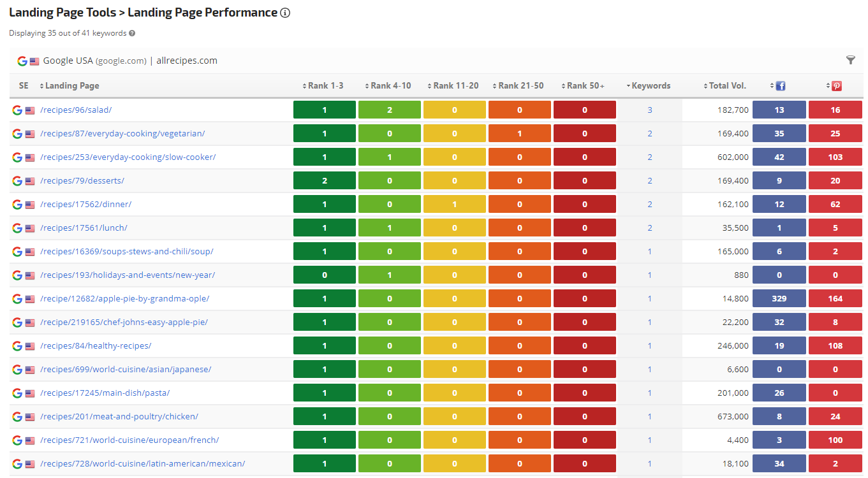Open the filter funnel icon
868x478 pixels.
tap(850, 60)
